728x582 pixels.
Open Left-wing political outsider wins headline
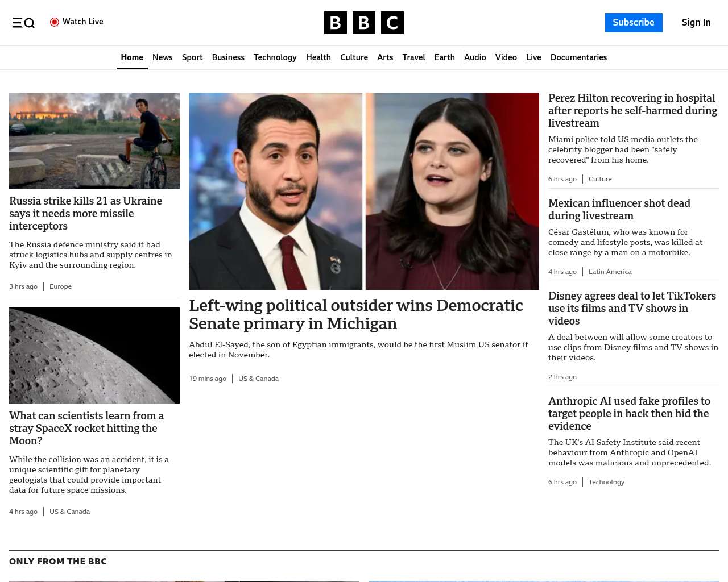click(355, 314)
